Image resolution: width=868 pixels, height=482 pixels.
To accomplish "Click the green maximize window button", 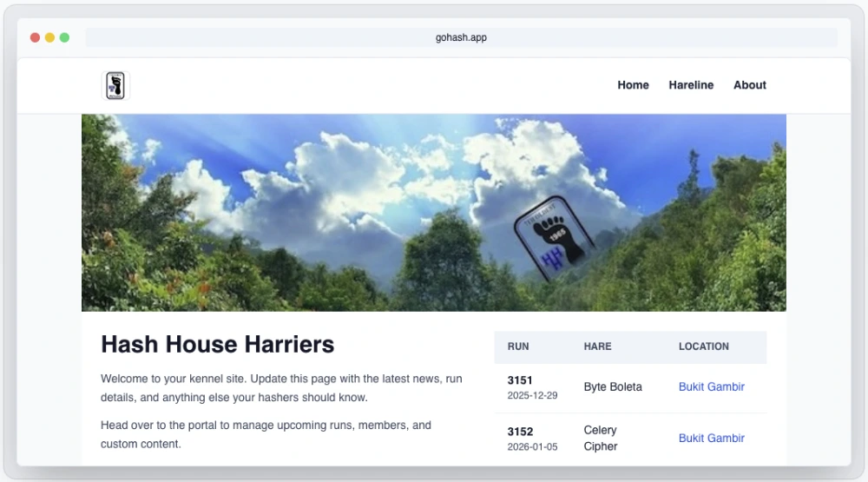I will coord(65,37).
